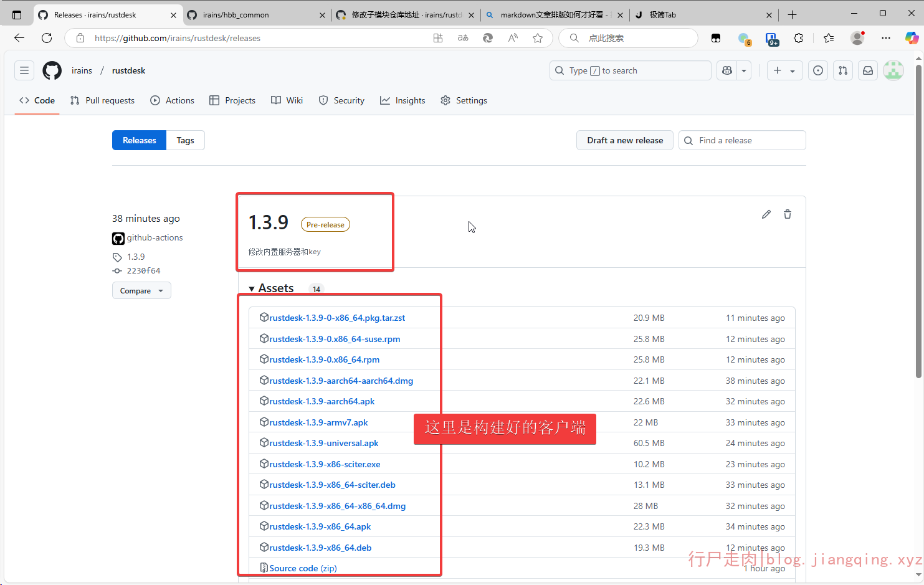
Task: Add the page to favorites with the star icon
Action: coord(538,38)
